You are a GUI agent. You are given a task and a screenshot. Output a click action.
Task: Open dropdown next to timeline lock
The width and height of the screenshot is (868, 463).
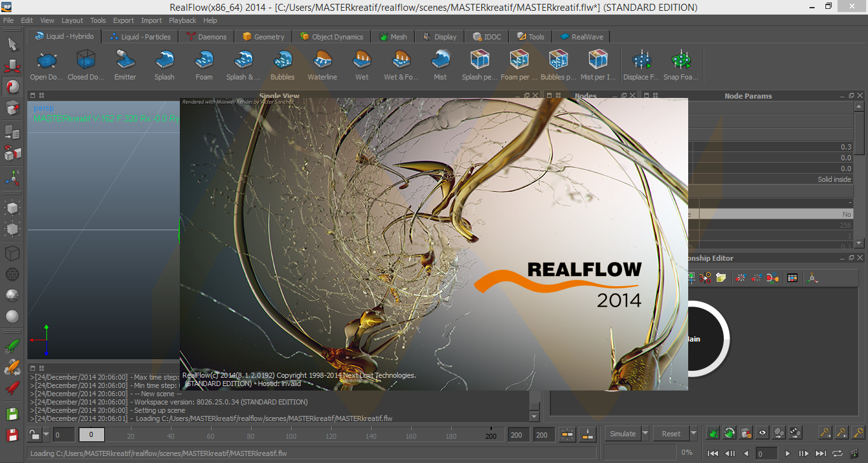click(46, 434)
